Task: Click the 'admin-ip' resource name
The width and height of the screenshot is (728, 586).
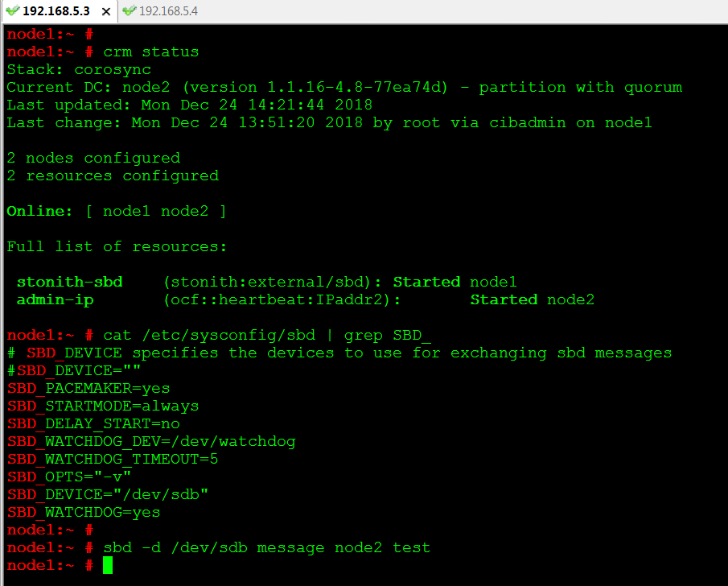Action: 55,299
